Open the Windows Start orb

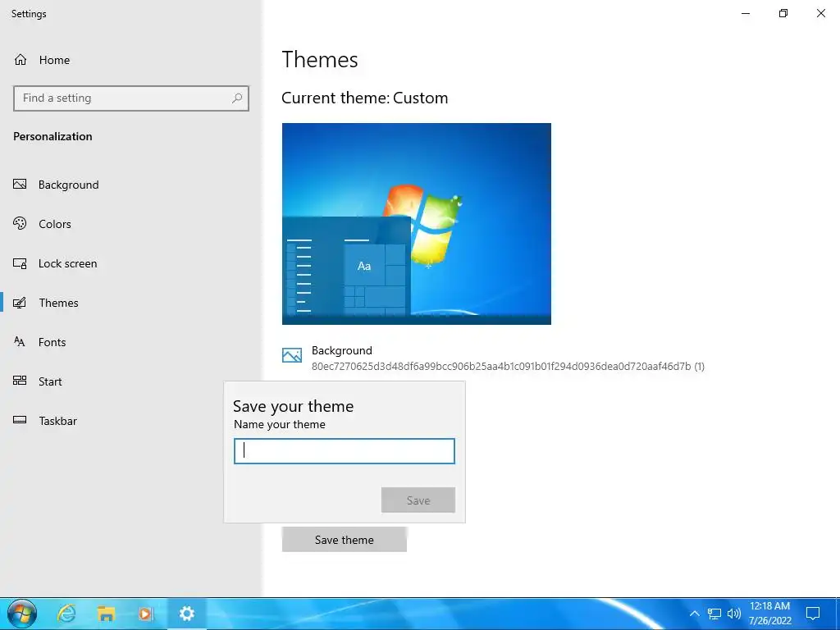point(22,614)
